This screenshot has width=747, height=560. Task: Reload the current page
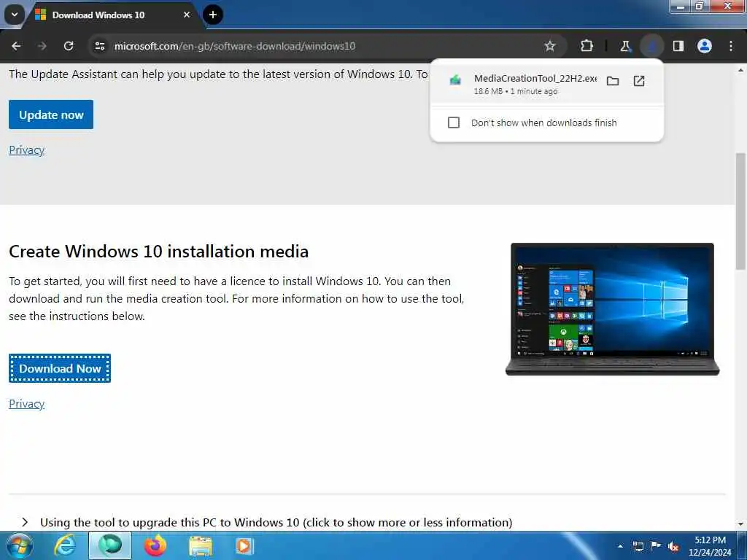click(69, 46)
